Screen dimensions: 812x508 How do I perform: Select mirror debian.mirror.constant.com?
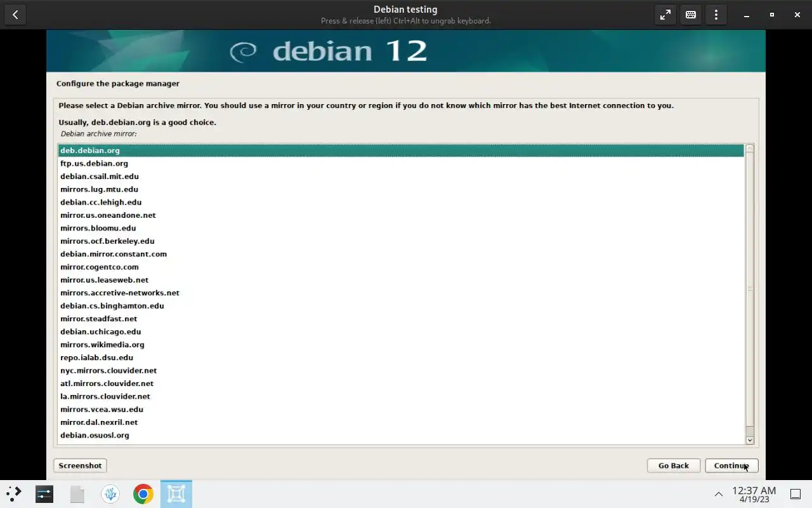(x=400, y=254)
